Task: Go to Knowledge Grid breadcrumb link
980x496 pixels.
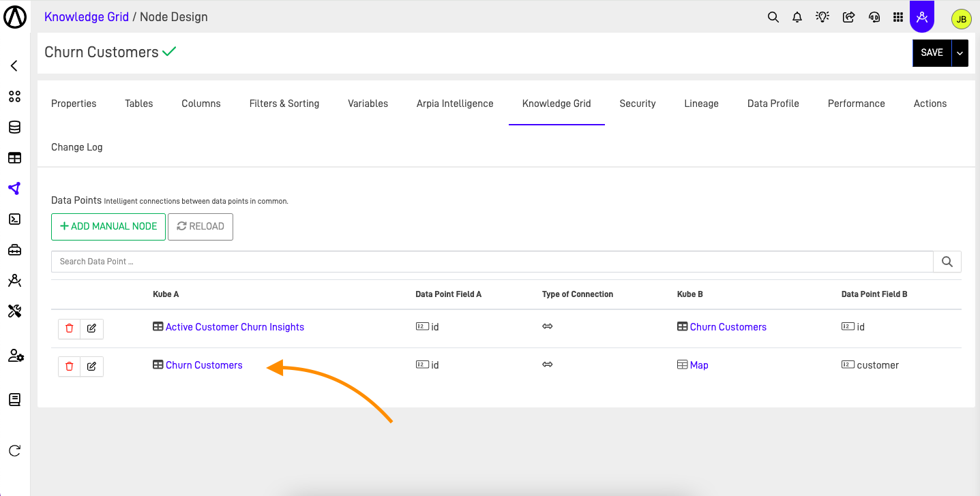Action: 87,17
